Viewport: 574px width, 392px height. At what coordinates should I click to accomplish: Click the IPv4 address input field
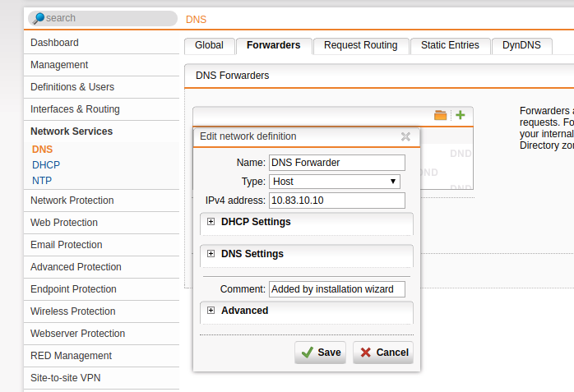[x=337, y=201]
